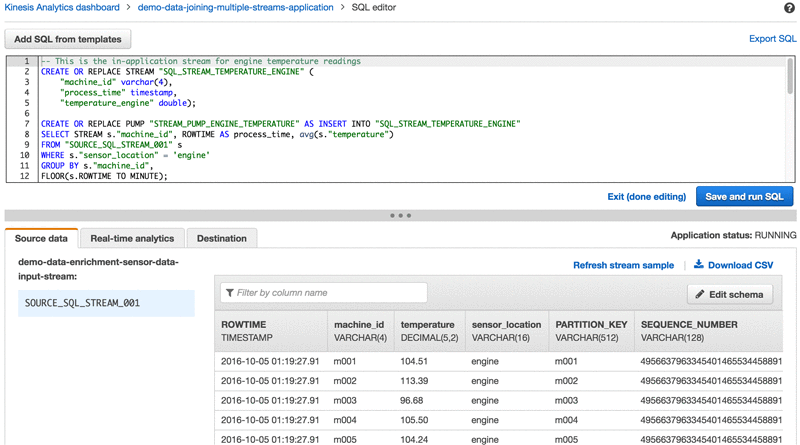The image size is (800, 445).
Task: Click the SEQUENCE_NUMBER column header
Action: [x=689, y=325]
